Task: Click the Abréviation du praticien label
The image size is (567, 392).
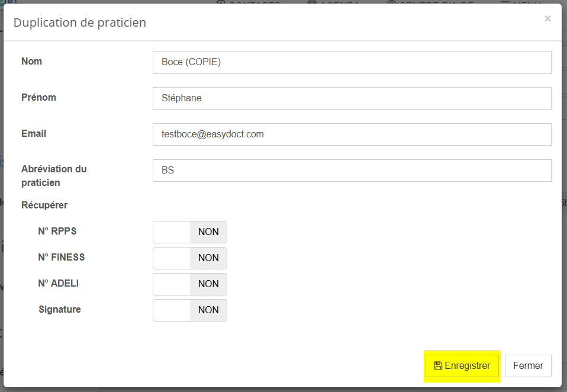Action: pos(54,176)
